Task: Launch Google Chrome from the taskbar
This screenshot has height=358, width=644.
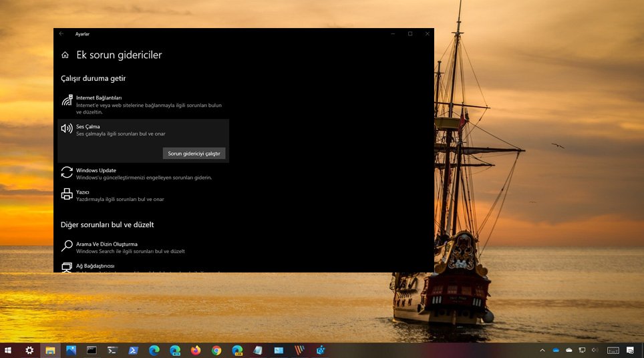Action: pyautogui.click(x=216, y=350)
